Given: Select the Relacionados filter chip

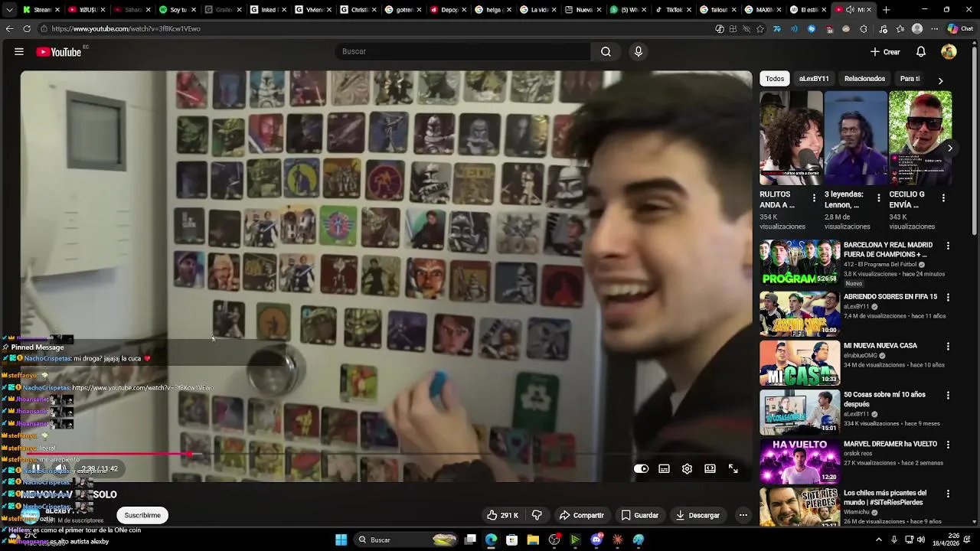Looking at the screenshot, I should 864,79.
